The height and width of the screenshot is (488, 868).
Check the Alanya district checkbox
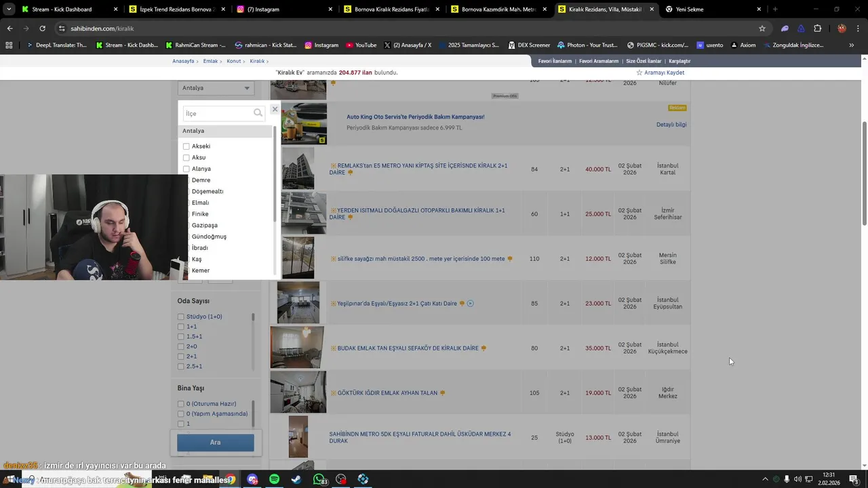186,169
